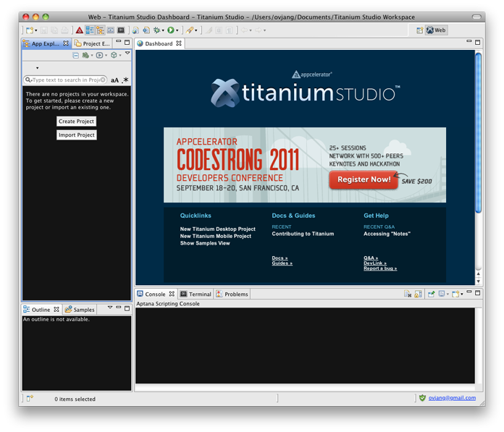Open the project selector dropdown arrow
Image resolution: width=504 pixels, height=432 pixels.
click(37, 68)
